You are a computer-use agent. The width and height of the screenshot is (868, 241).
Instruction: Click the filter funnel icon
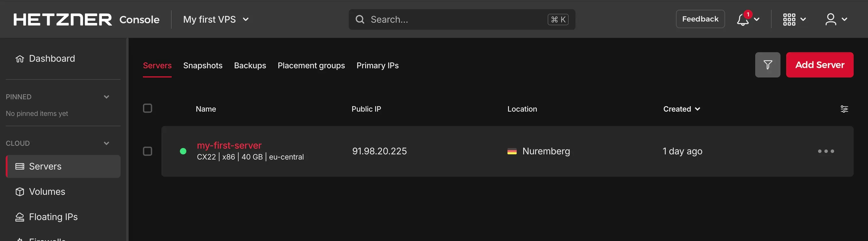[x=768, y=65]
